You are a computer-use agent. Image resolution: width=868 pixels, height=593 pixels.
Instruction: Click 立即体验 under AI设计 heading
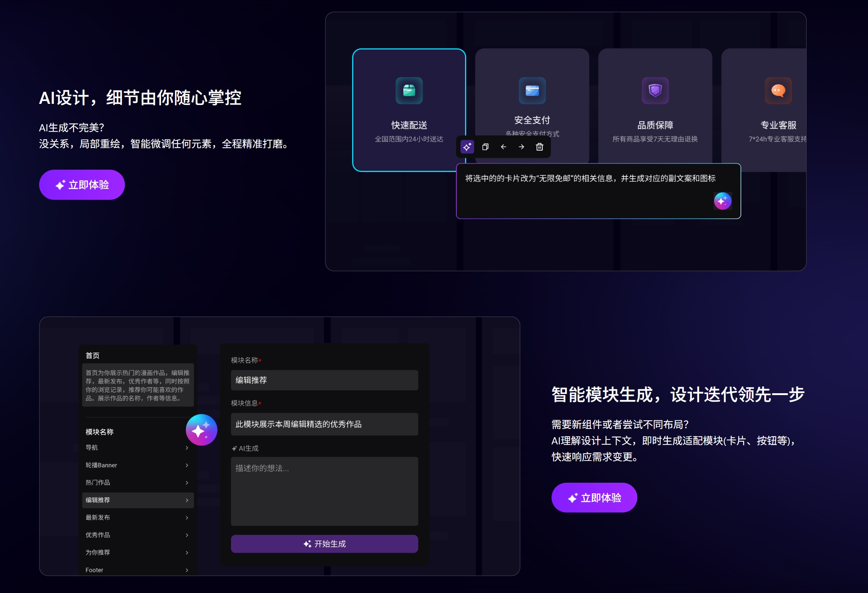pyautogui.click(x=82, y=185)
